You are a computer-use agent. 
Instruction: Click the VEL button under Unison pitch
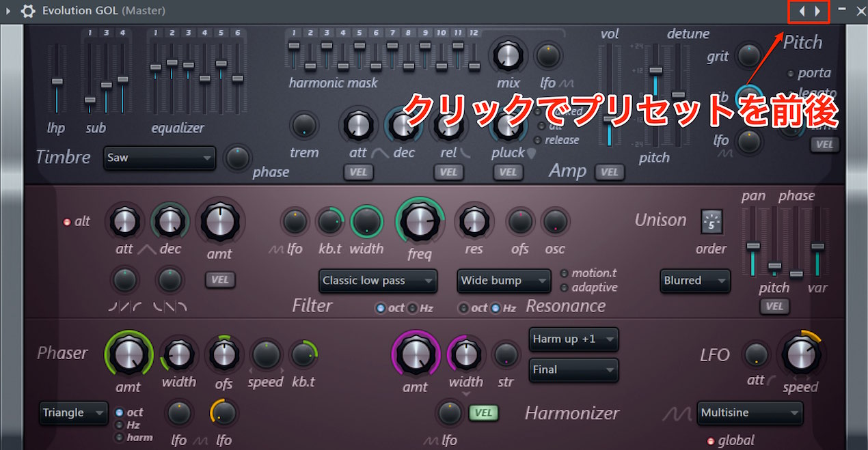point(774,307)
